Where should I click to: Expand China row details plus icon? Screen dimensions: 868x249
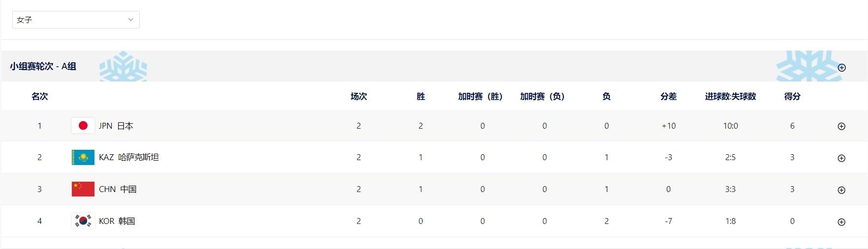pos(841,190)
